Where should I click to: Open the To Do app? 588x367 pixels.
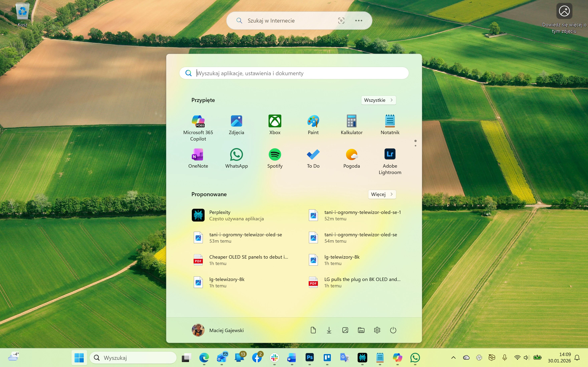pyautogui.click(x=313, y=155)
